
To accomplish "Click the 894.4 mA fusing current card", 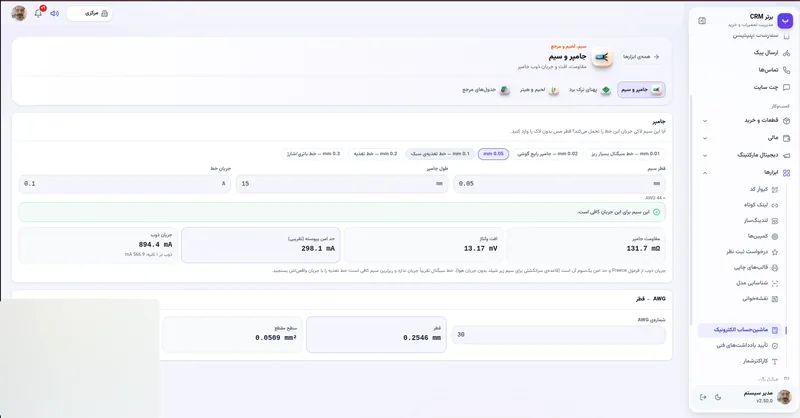I will [98, 245].
